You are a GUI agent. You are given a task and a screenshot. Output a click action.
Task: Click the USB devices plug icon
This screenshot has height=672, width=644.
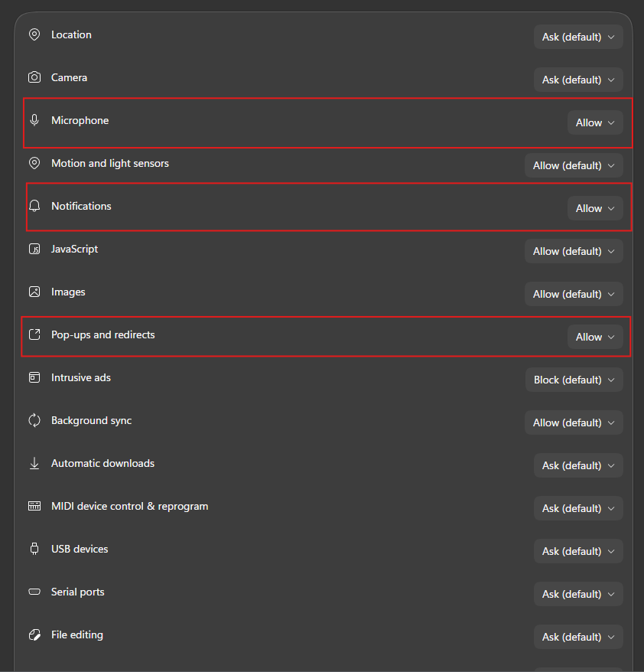point(34,549)
